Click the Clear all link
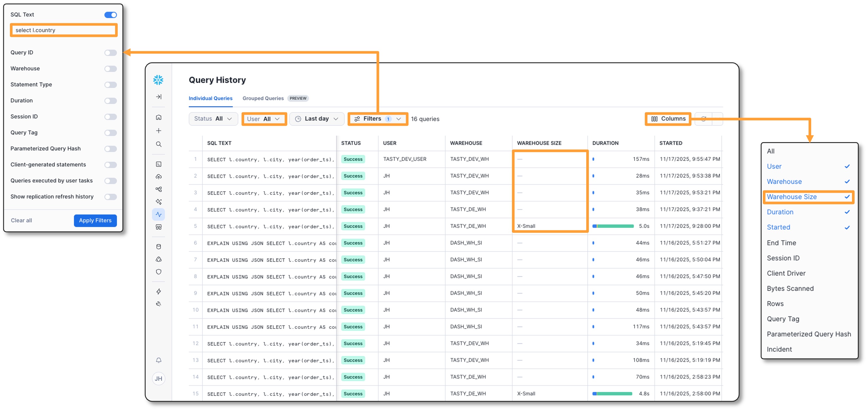 [21, 220]
